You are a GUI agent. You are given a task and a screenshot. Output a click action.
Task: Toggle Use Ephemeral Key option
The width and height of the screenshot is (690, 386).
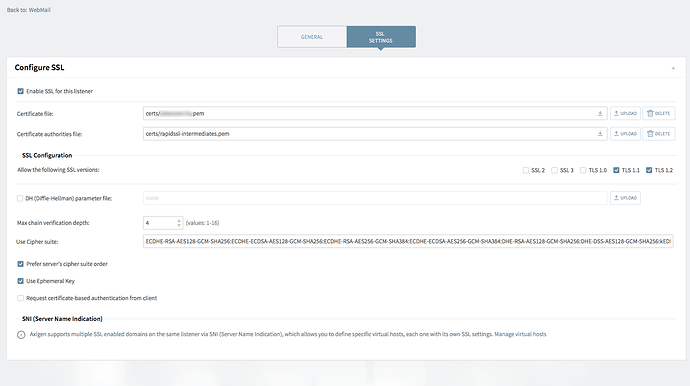tap(20, 281)
